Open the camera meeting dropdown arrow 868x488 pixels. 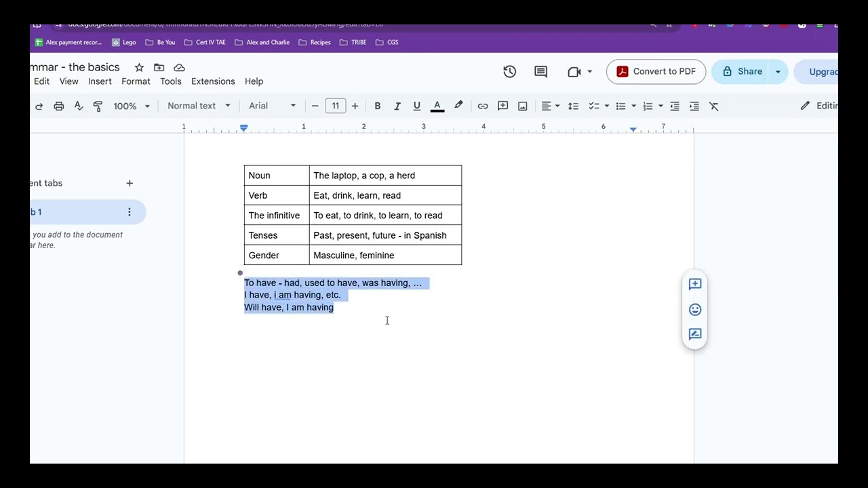pos(589,71)
